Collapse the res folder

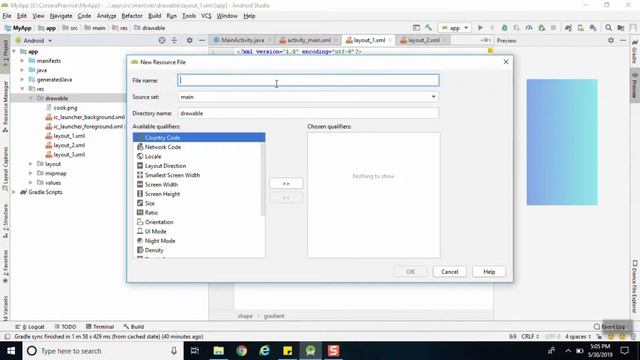coord(22,89)
